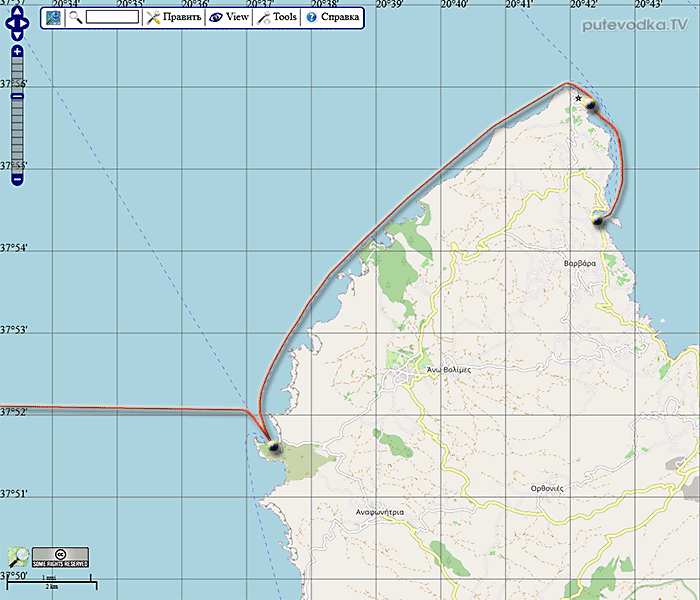
Task: Click the Άνω Βολίμες place label
Action: click(449, 370)
